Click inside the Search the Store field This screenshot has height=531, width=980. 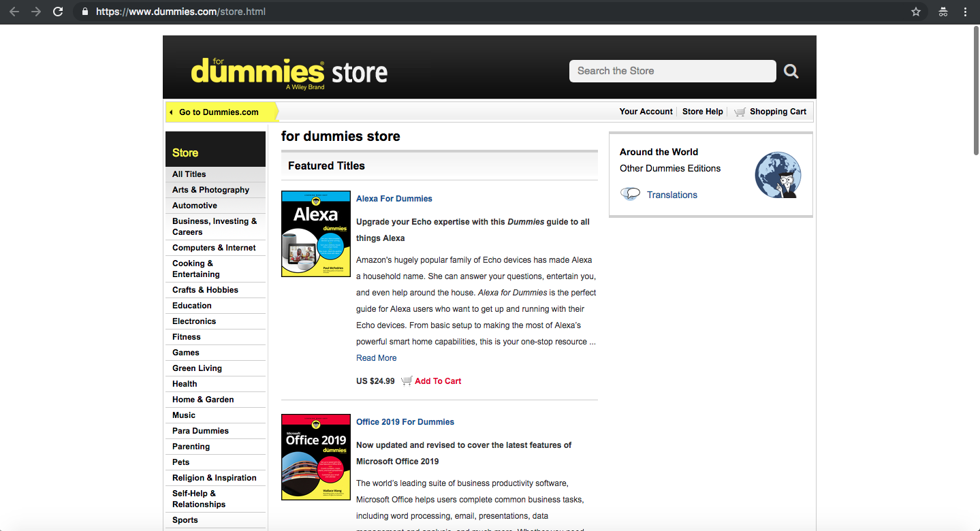(x=672, y=71)
